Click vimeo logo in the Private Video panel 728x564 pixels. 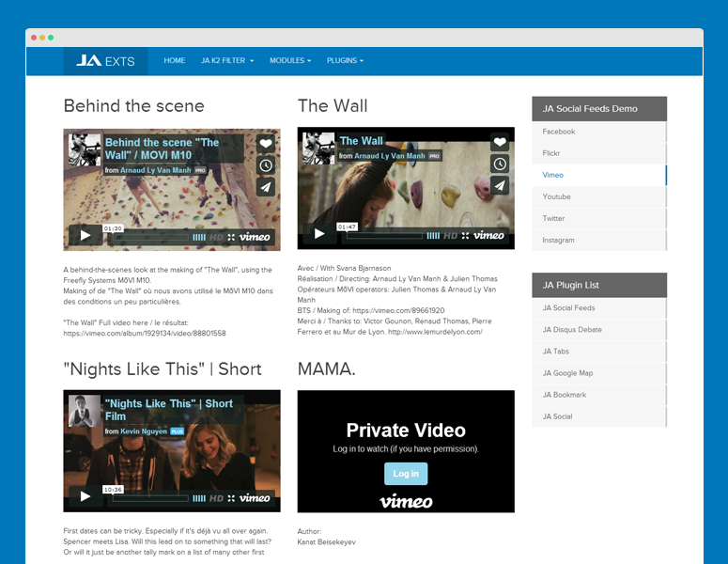click(406, 501)
